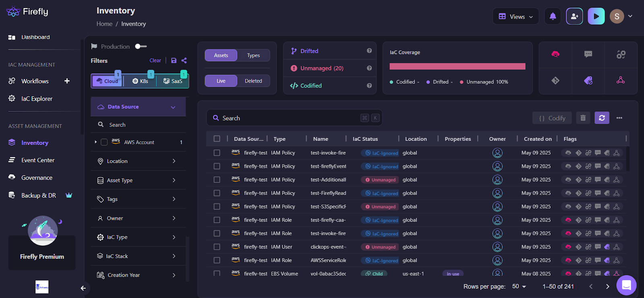Select the test-FireflyRead row checkbox
Screen dimensions: 644x298
click(x=217, y=193)
